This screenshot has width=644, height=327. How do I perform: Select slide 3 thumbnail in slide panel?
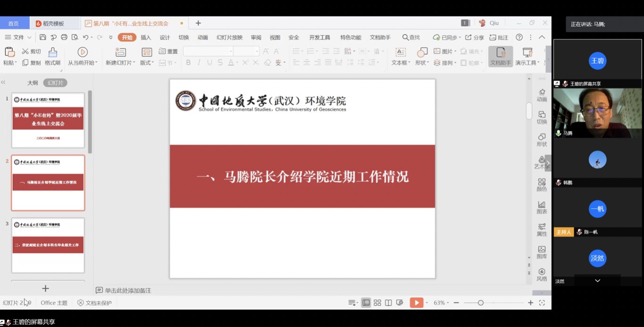tap(48, 245)
